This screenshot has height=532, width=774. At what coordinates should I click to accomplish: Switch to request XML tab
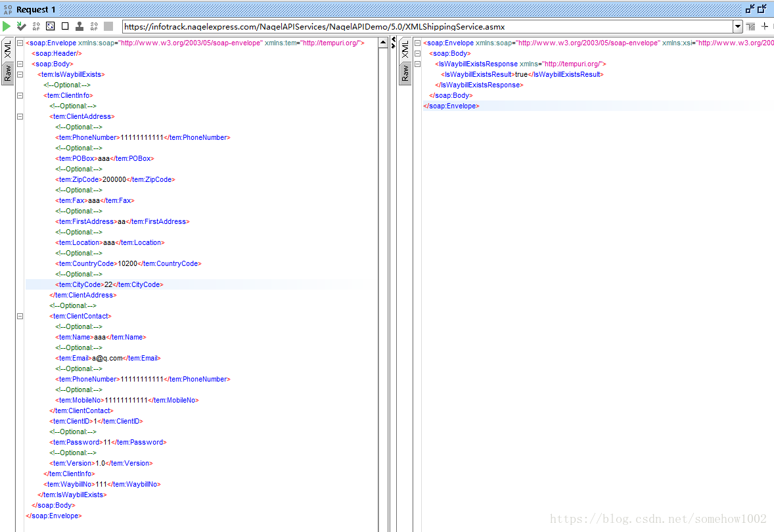click(7, 49)
